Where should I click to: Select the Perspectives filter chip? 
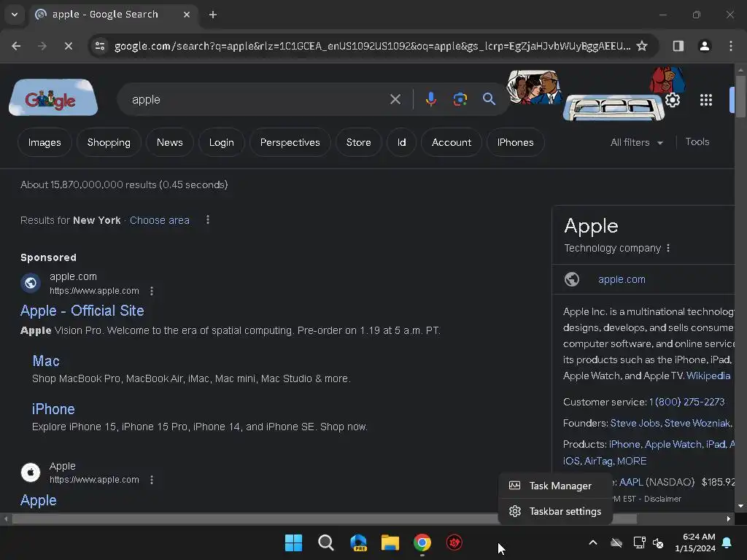(290, 142)
